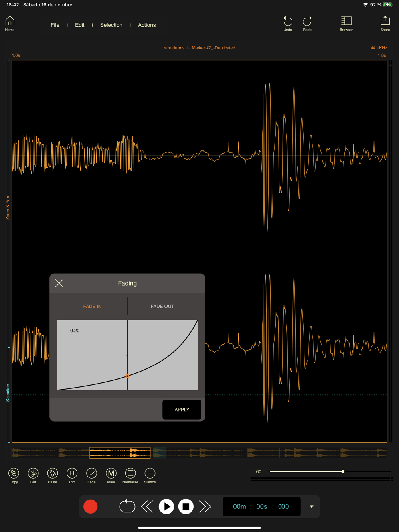Open the Selection menu
The width and height of the screenshot is (399, 532).
(x=111, y=25)
